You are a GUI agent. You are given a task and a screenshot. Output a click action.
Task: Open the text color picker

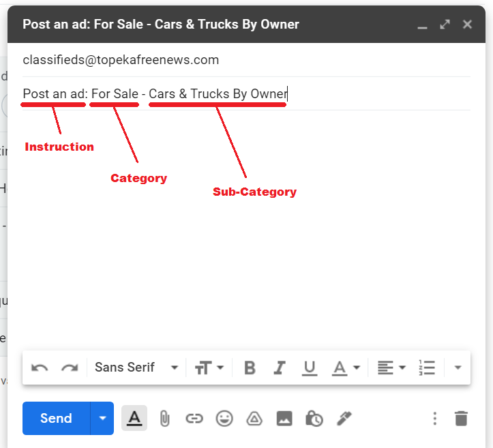pyautogui.click(x=346, y=368)
